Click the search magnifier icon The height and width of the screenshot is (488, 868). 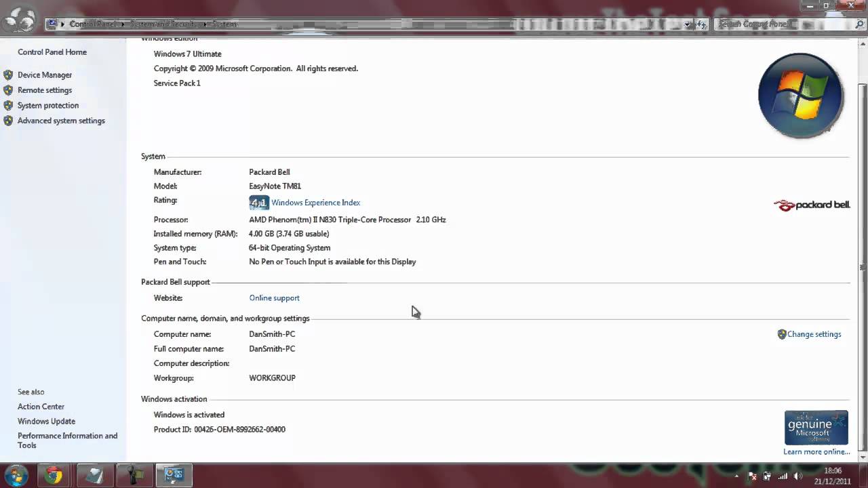859,24
